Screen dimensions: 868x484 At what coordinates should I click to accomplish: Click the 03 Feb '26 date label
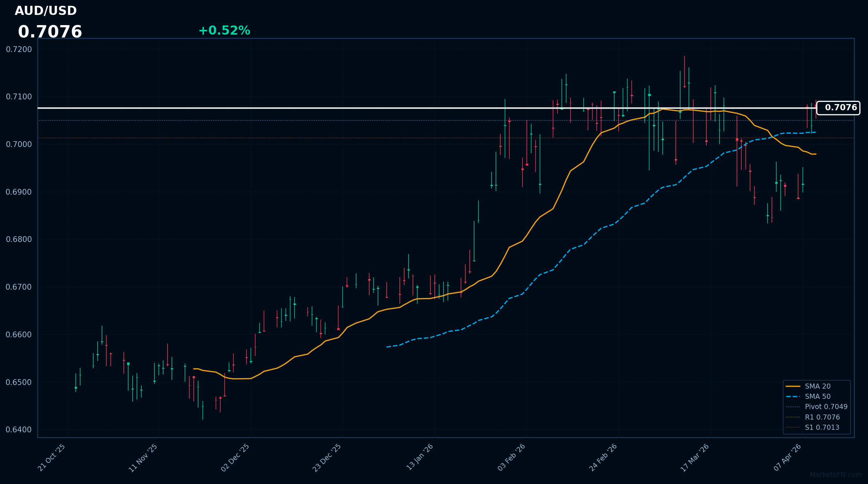click(x=512, y=457)
